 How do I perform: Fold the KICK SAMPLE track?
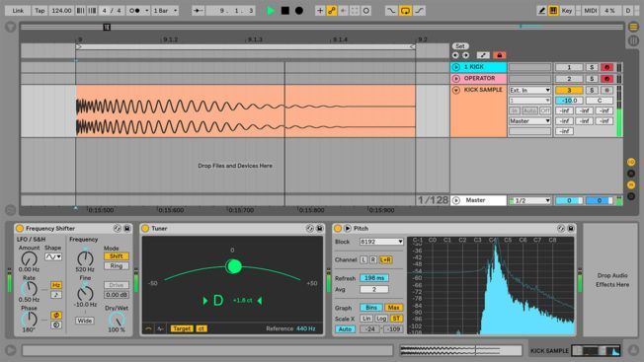click(456, 90)
